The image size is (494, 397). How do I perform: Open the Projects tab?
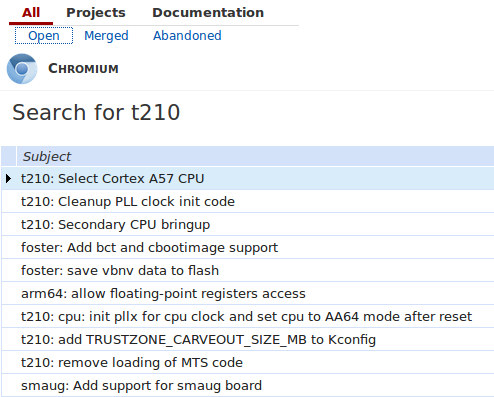[x=96, y=13]
